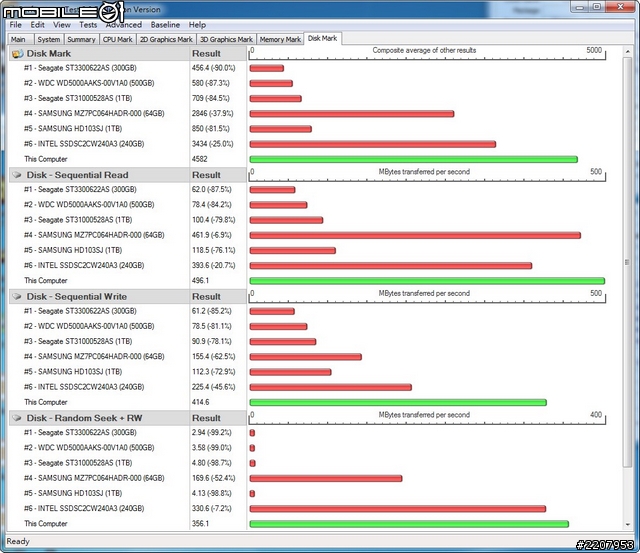
Task: Click Sequential Read bar for row #4 SAMSUNG MZ7PC064HADR
Action: tap(415, 235)
